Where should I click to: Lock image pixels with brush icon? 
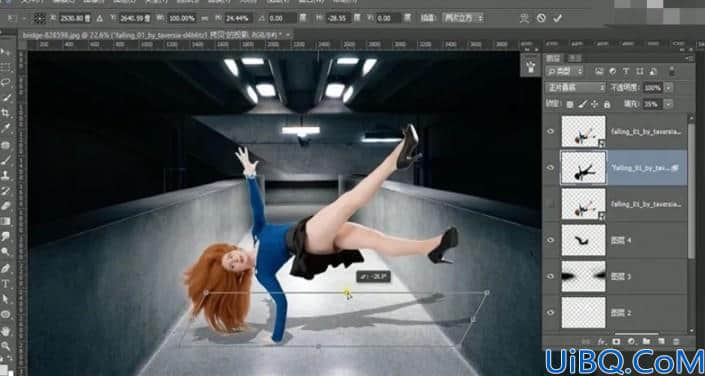click(582, 104)
